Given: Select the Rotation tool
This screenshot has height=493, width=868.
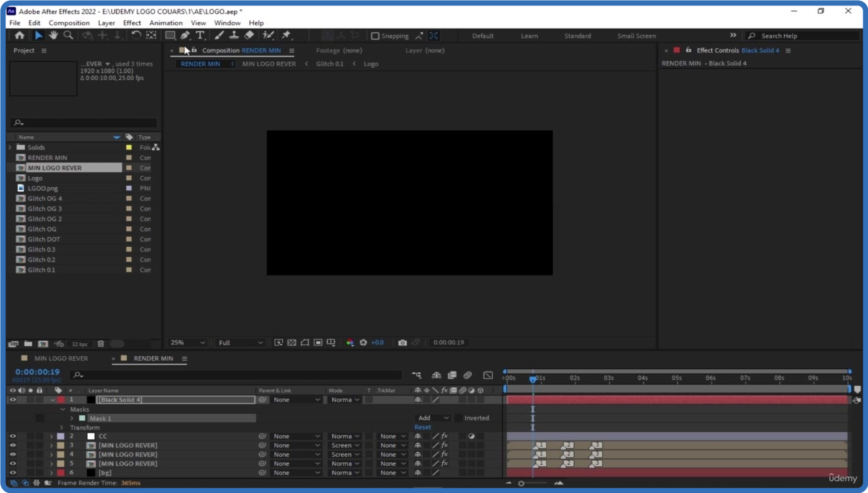Looking at the screenshot, I should click(136, 36).
